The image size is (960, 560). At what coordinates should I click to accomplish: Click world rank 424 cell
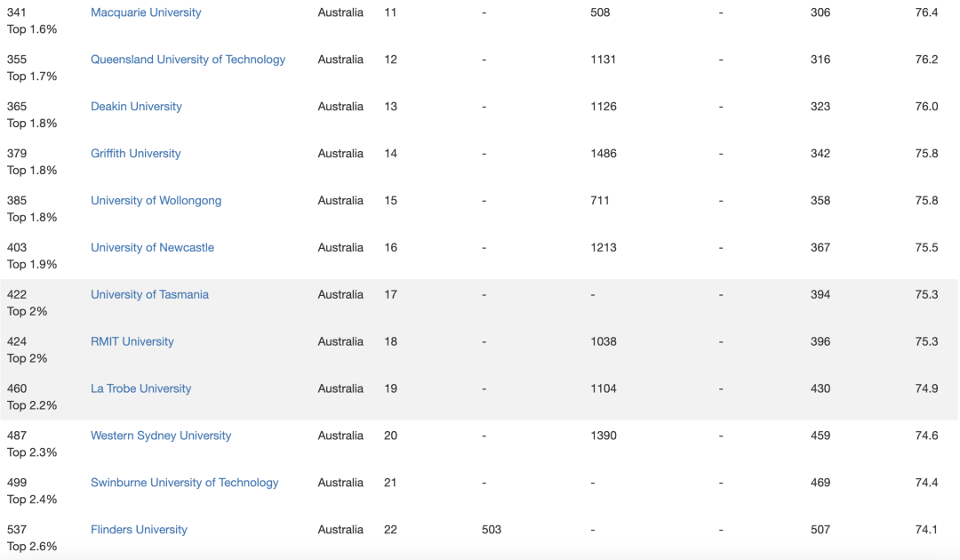17,341
